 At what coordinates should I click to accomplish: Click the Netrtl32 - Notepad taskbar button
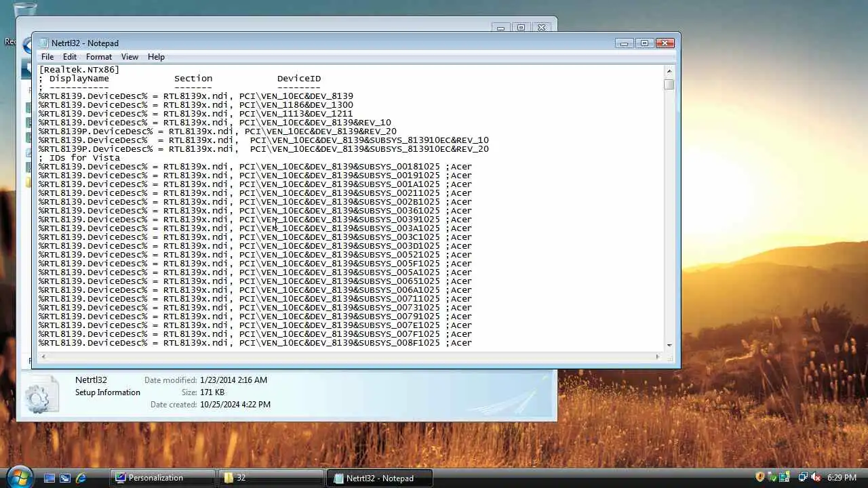click(379, 478)
